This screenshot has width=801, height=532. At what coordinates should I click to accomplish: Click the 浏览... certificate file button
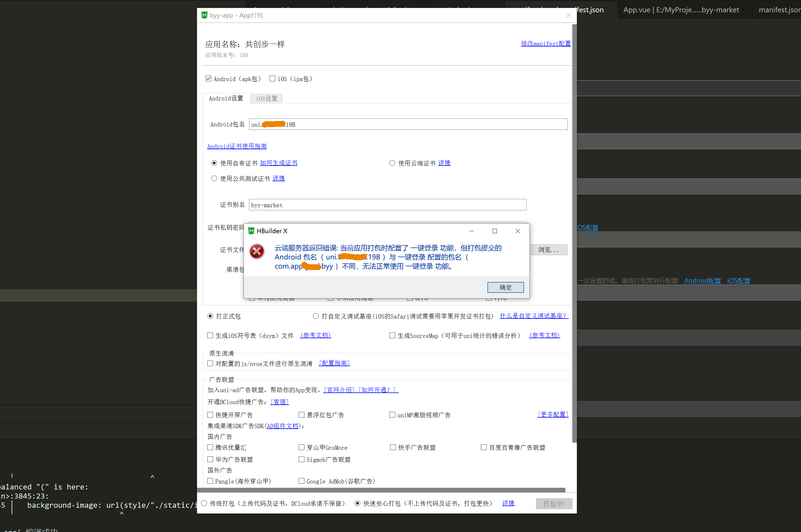(549, 250)
